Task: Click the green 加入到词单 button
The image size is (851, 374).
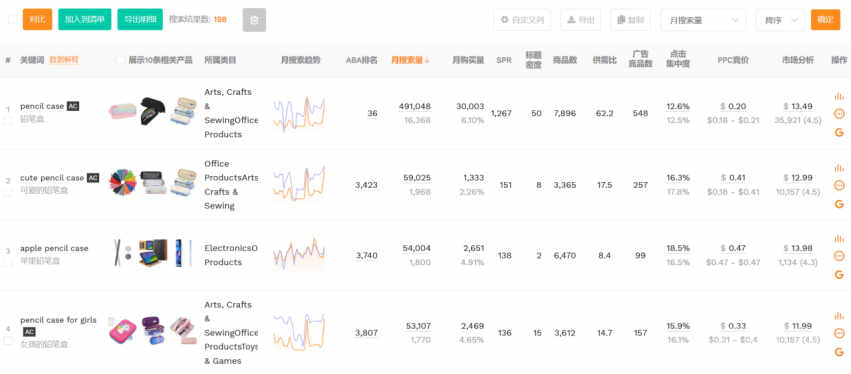Action: click(x=84, y=20)
